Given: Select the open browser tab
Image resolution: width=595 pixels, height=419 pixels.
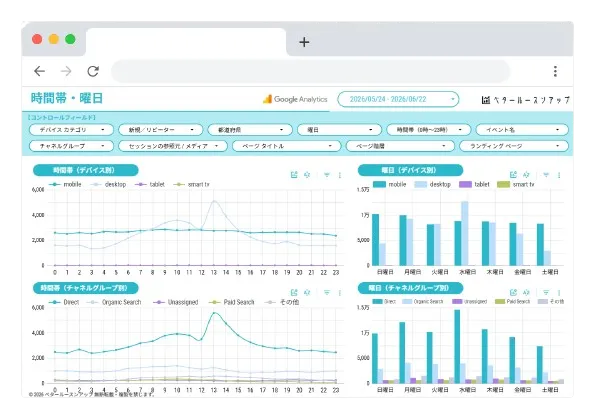Looking at the screenshot, I should click(186, 42).
